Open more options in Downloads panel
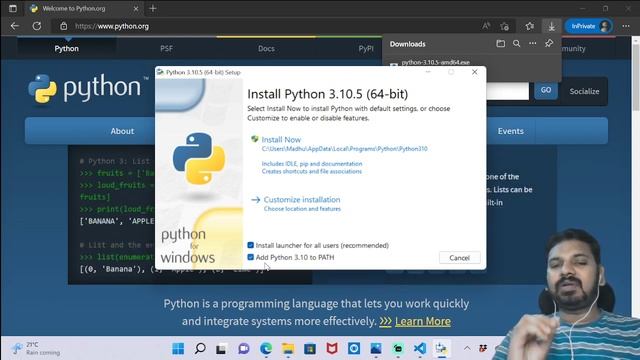 pyautogui.click(x=533, y=43)
